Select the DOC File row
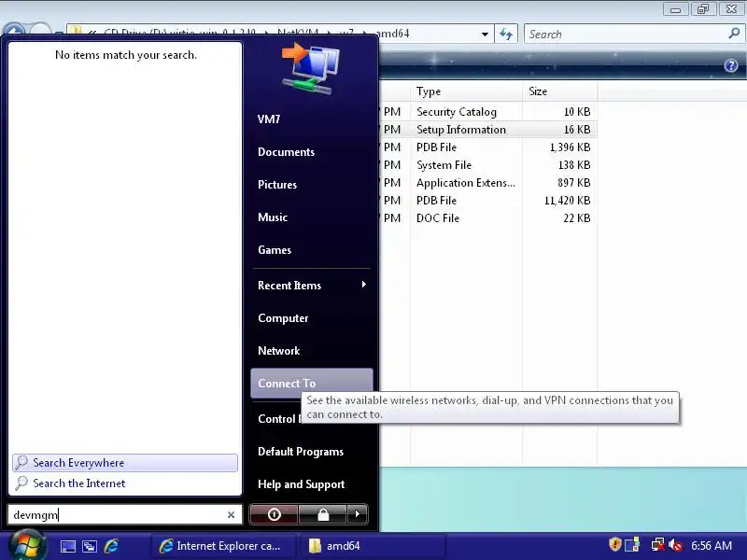The height and width of the screenshot is (560, 747). (x=487, y=218)
